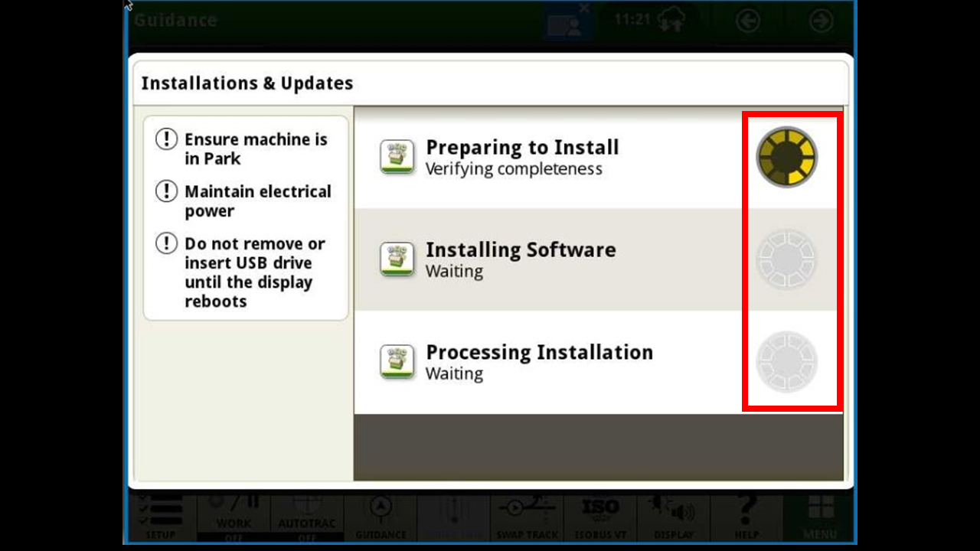Open the Guidance shortcut in the bottom bar

click(381, 518)
